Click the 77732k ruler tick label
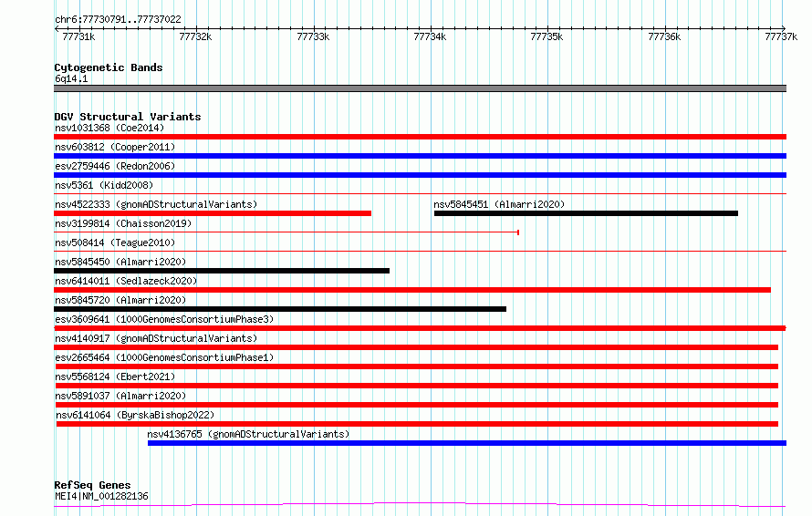The image size is (812, 516). click(195, 36)
